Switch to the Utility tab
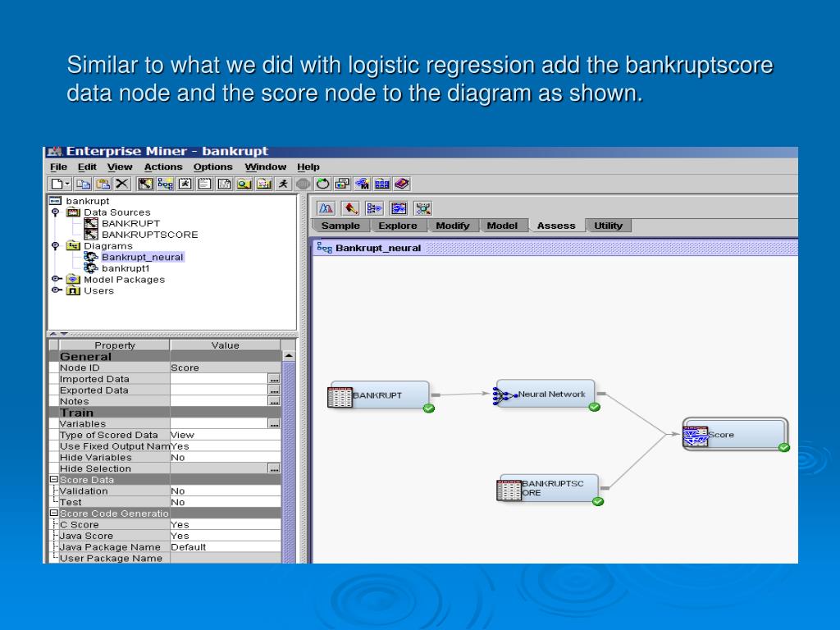840x630 pixels. [x=608, y=226]
